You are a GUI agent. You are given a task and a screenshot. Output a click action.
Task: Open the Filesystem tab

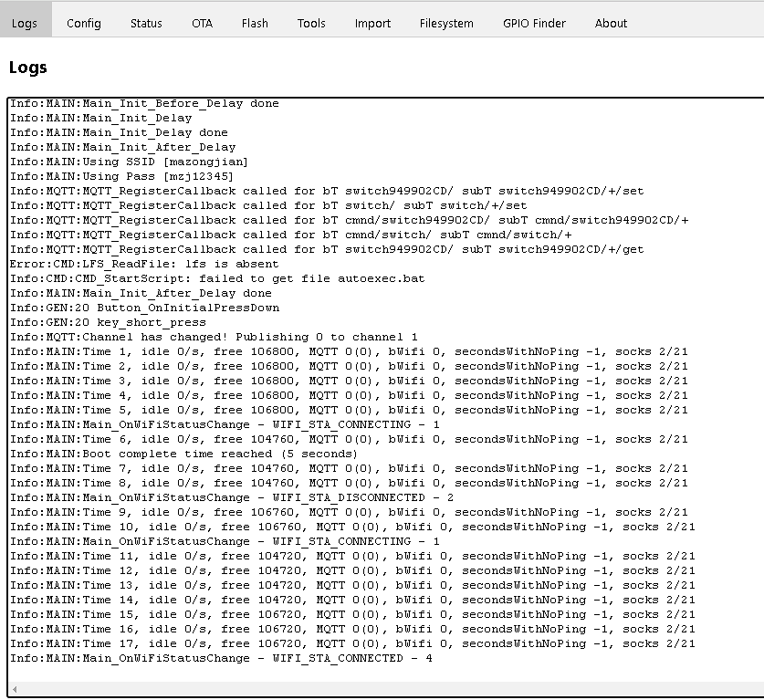click(446, 24)
